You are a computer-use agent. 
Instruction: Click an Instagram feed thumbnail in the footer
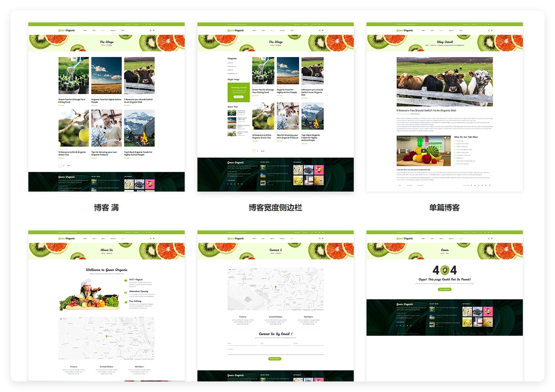point(467,311)
